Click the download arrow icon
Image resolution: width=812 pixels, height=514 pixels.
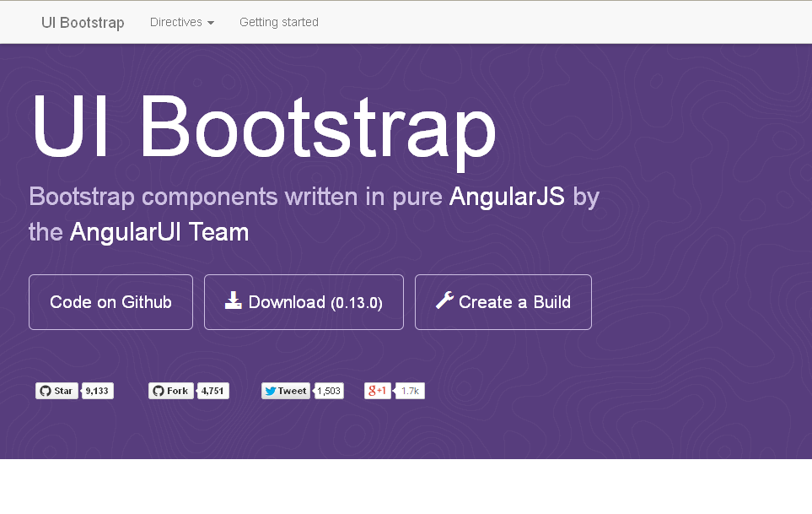(x=234, y=300)
